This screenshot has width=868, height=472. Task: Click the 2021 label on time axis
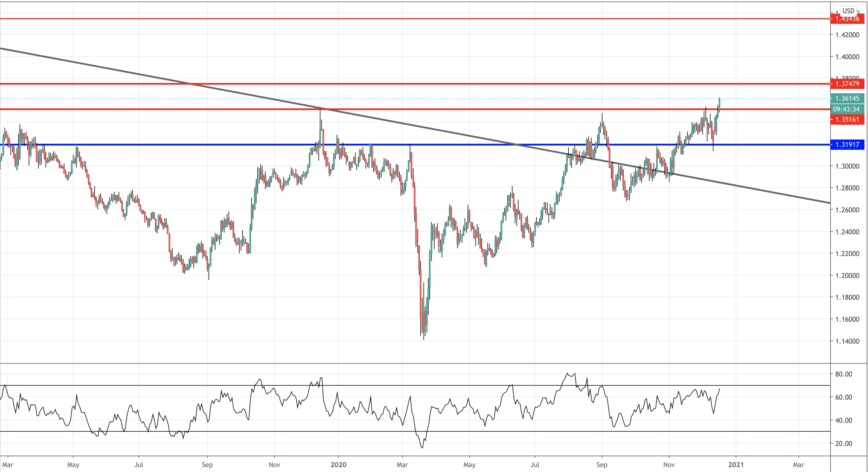point(736,465)
